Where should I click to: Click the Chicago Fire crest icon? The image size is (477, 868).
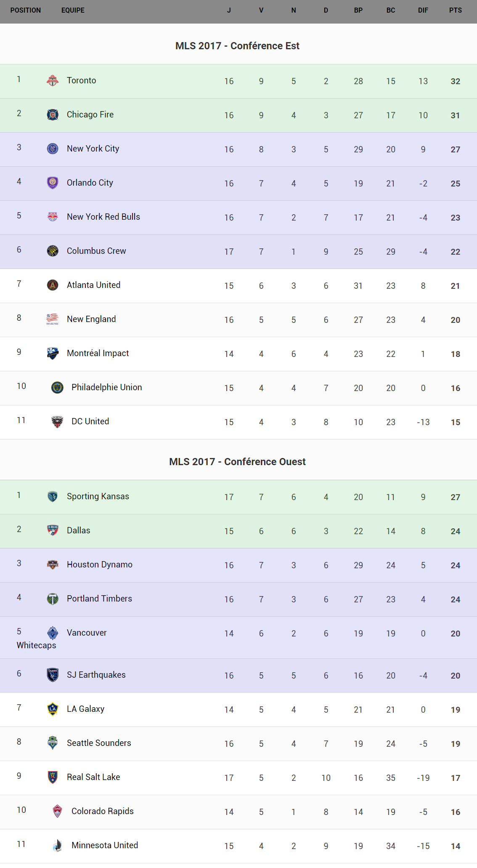click(x=53, y=114)
